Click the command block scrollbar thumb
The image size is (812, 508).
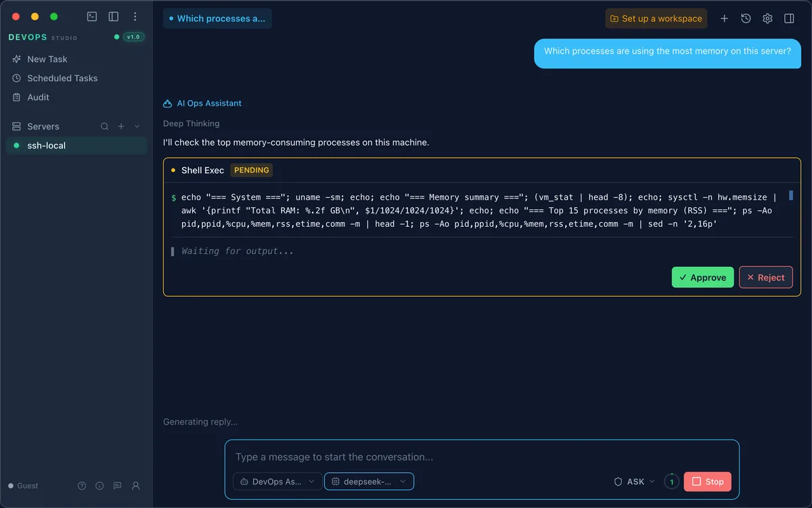(790, 196)
